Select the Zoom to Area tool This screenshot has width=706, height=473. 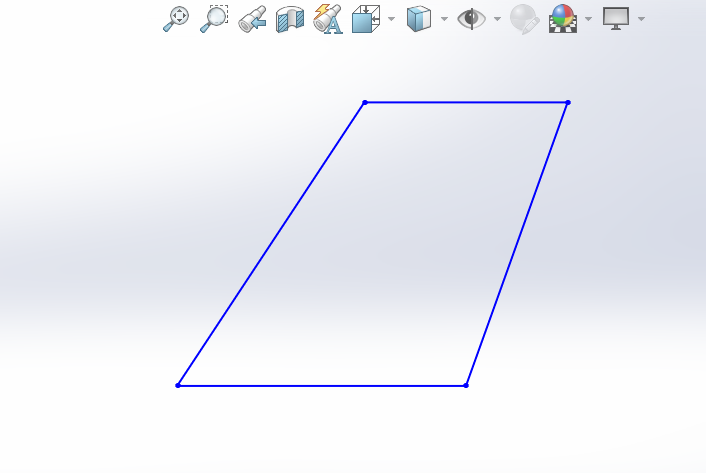click(x=214, y=19)
